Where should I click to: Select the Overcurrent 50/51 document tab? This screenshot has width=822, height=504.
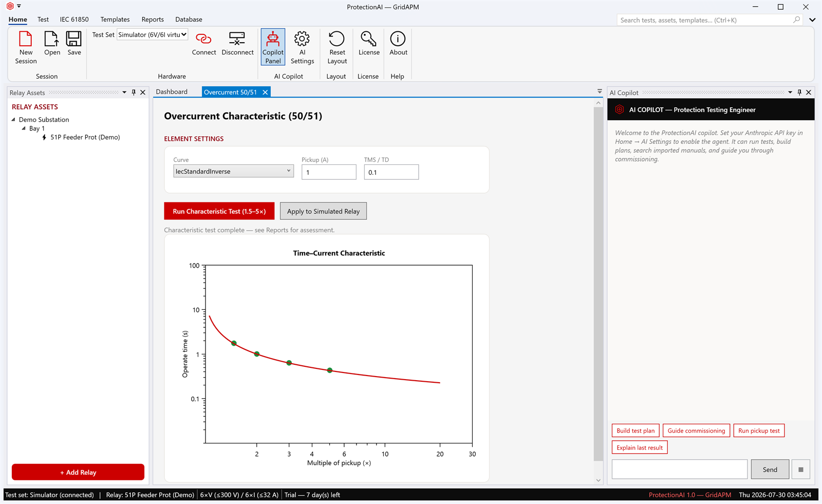[230, 92]
